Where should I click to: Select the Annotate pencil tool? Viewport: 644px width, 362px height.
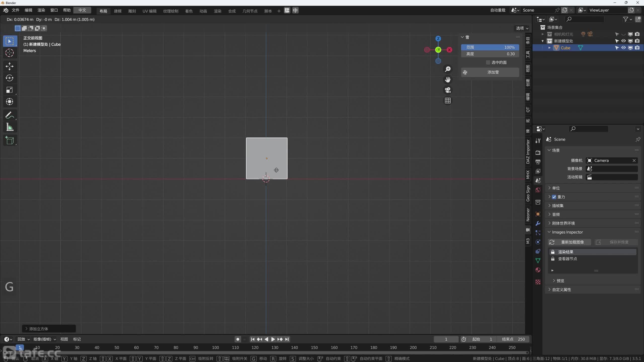[x=10, y=115]
